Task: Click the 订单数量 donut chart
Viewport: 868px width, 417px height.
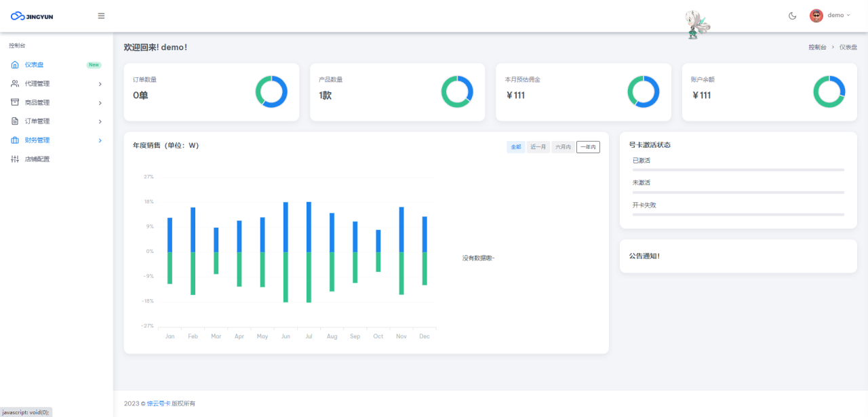Action: pos(271,92)
